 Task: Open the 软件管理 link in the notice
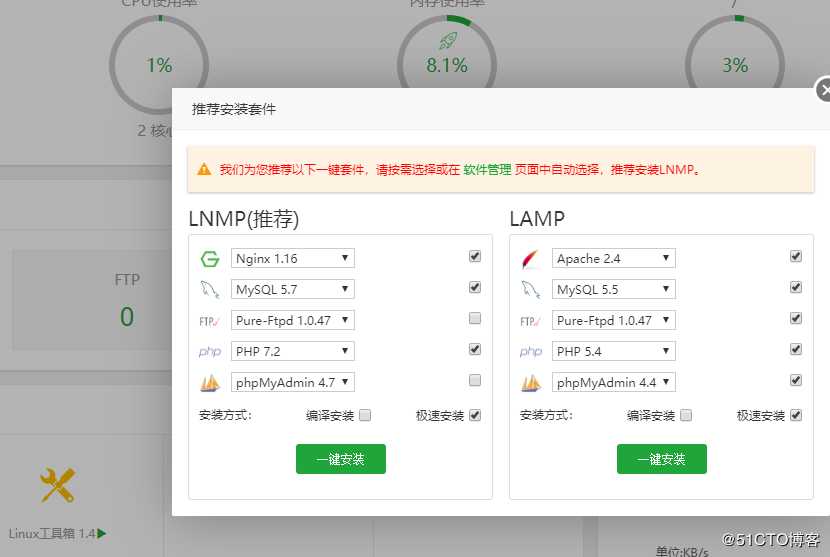pyautogui.click(x=487, y=169)
